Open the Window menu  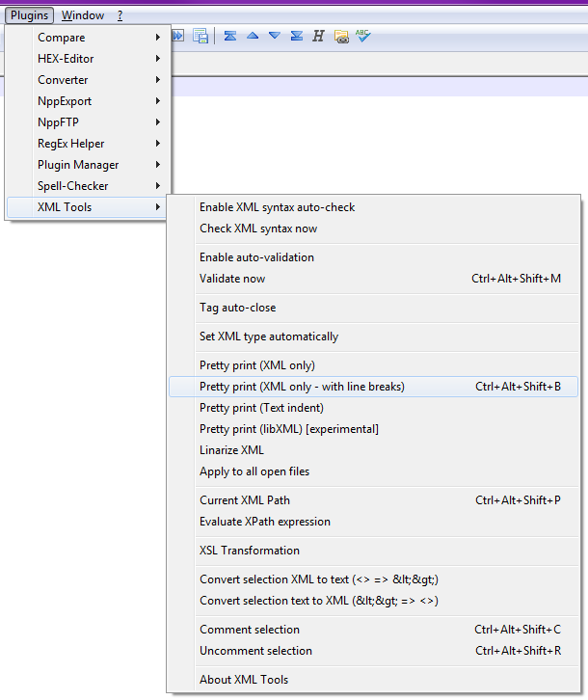pos(83,15)
